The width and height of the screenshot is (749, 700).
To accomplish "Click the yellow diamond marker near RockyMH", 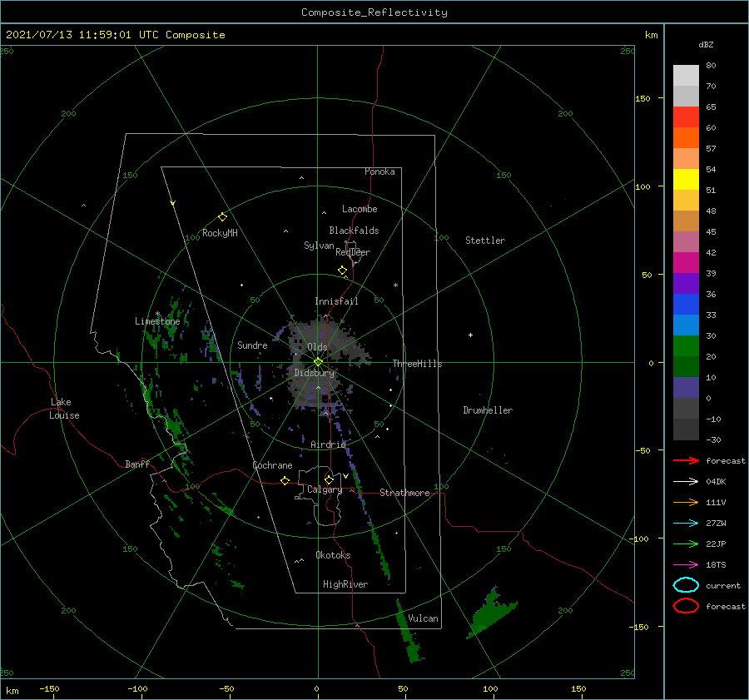I will pyautogui.click(x=222, y=217).
